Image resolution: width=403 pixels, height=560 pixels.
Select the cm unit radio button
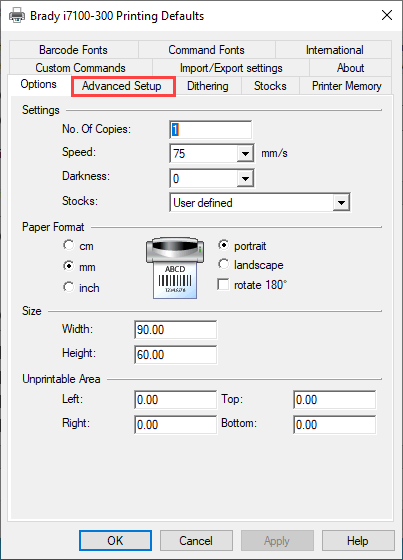coord(68,245)
